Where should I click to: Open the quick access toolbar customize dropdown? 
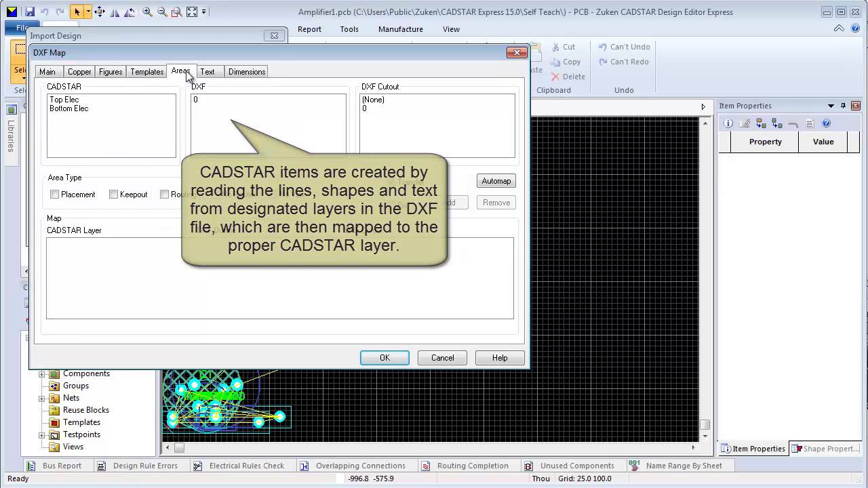204,12
